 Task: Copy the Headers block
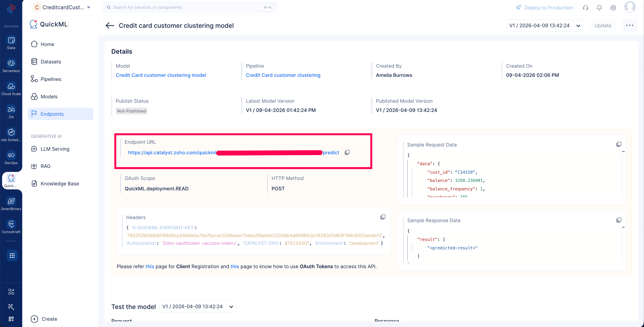383,217
